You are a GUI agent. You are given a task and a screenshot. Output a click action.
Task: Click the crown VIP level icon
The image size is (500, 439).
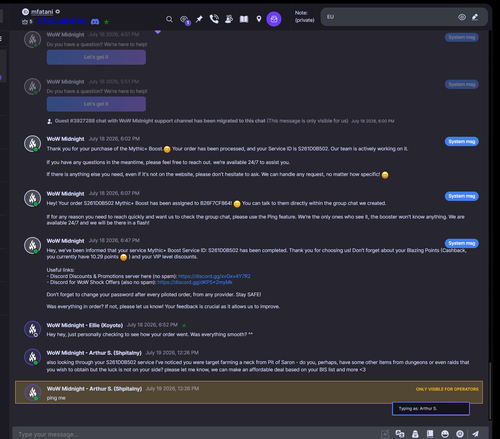tap(25, 22)
